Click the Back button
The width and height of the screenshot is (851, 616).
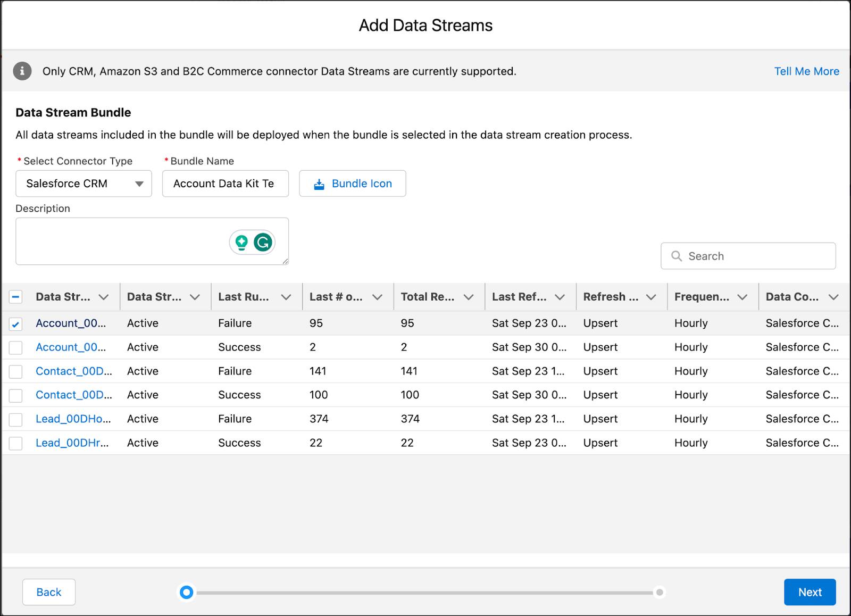pyautogui.click(x=48, y=592)
